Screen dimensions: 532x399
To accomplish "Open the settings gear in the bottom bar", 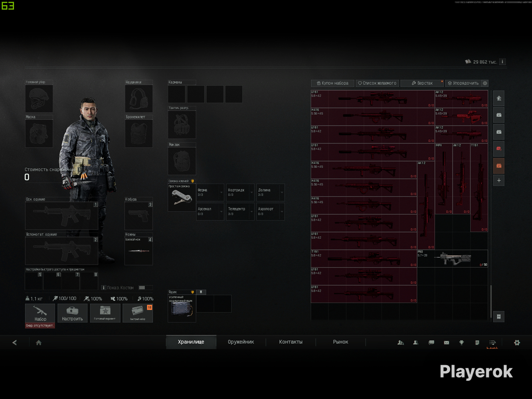I will [x=517, y=342].
